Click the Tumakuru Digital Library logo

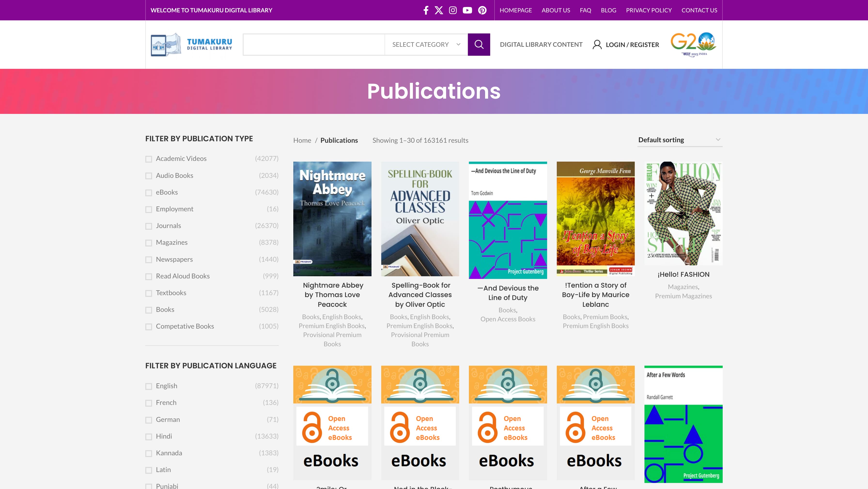click(x=191, y=44)
